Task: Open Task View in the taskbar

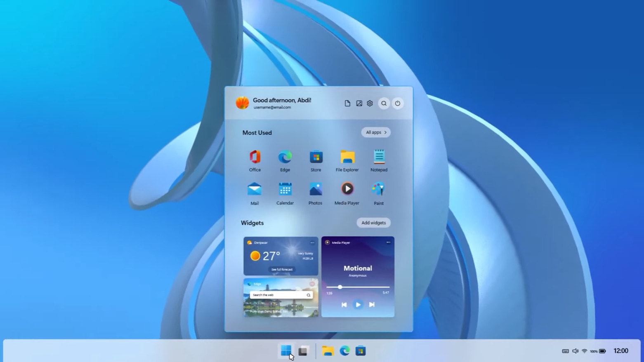Action: point(303,351)
